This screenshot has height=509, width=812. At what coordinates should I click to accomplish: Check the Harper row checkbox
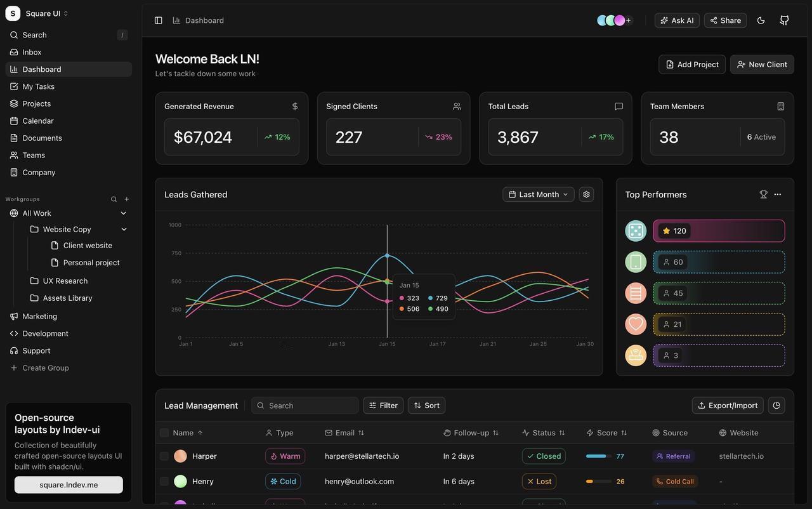pyautogui.click(x=164, y=456)
